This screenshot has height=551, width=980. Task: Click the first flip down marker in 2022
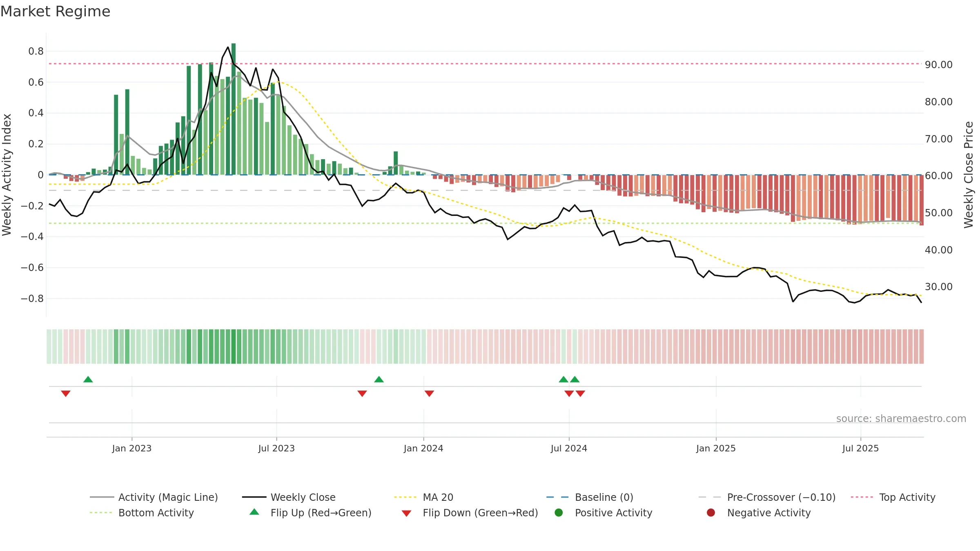point(66,393)
